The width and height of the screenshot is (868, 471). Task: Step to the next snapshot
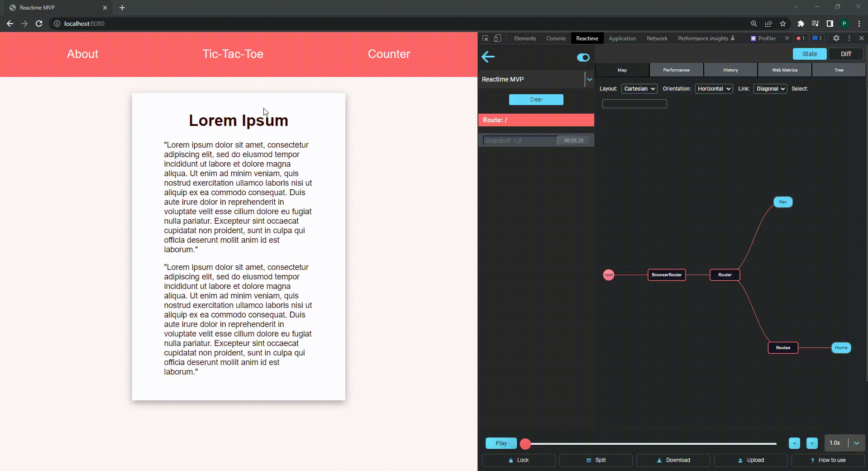tap(812, 443)
